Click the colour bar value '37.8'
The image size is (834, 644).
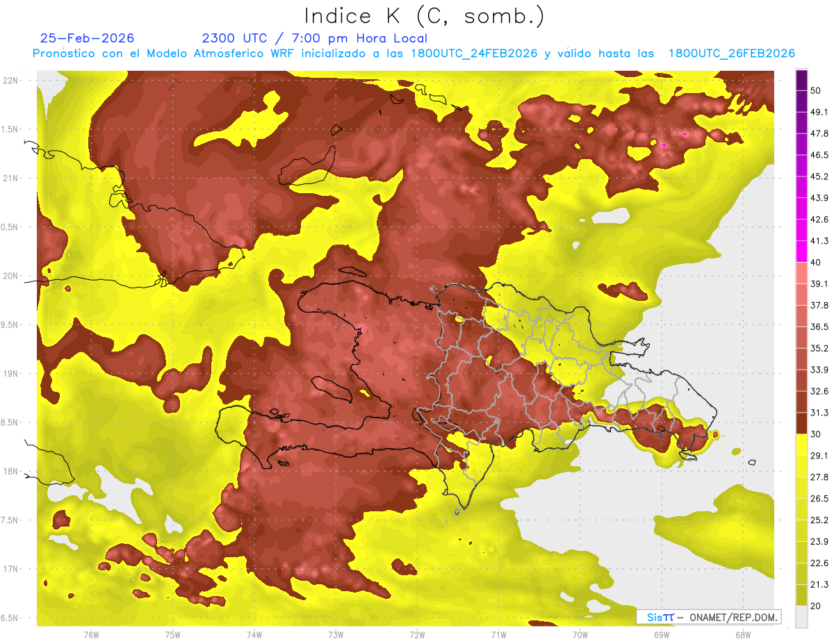click(x=819, y=306)
